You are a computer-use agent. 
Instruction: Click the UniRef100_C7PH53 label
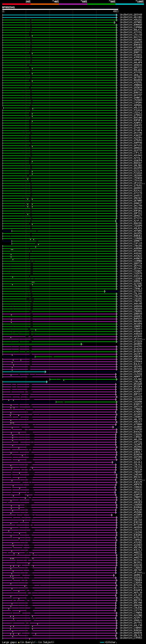click(x=131, y=638)
